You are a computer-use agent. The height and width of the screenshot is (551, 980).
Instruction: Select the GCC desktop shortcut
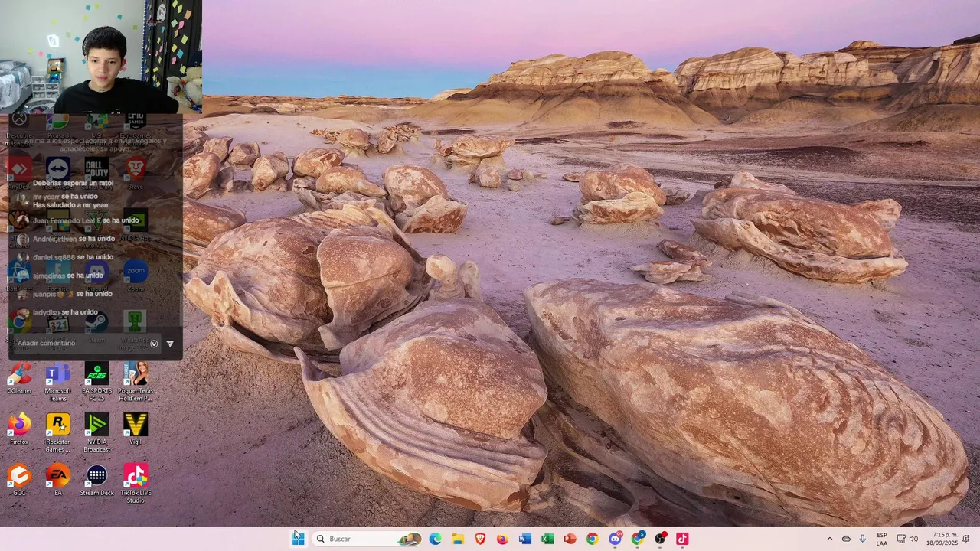pos(19,480)
